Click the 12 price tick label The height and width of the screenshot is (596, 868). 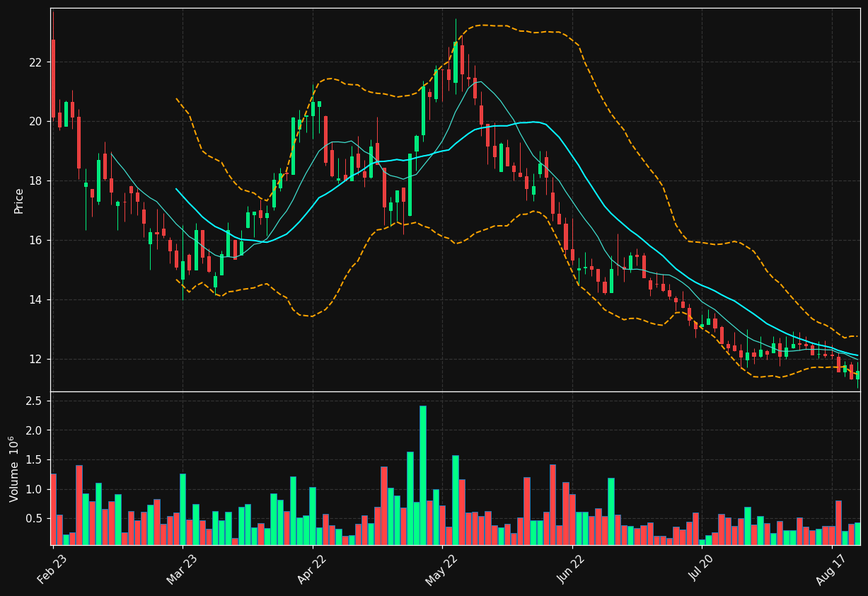click(36, 360)
